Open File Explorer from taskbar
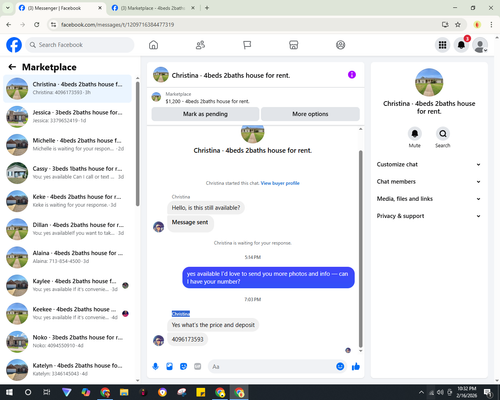 pyautogui.click(x=124, y=392)
